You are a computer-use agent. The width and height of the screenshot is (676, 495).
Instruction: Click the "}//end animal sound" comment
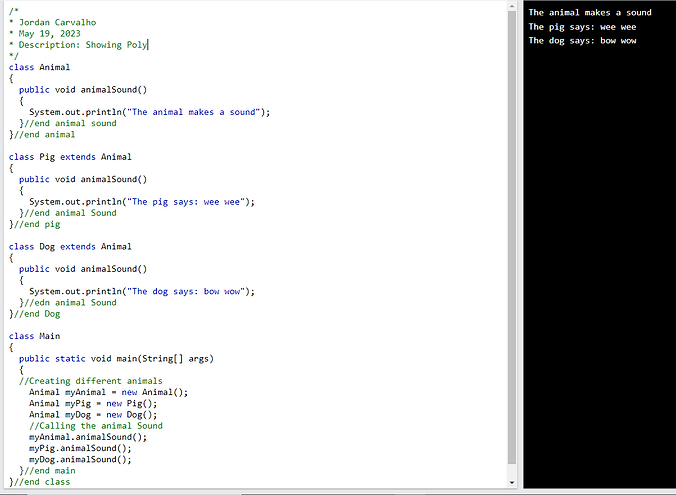[x=68, y=123]
